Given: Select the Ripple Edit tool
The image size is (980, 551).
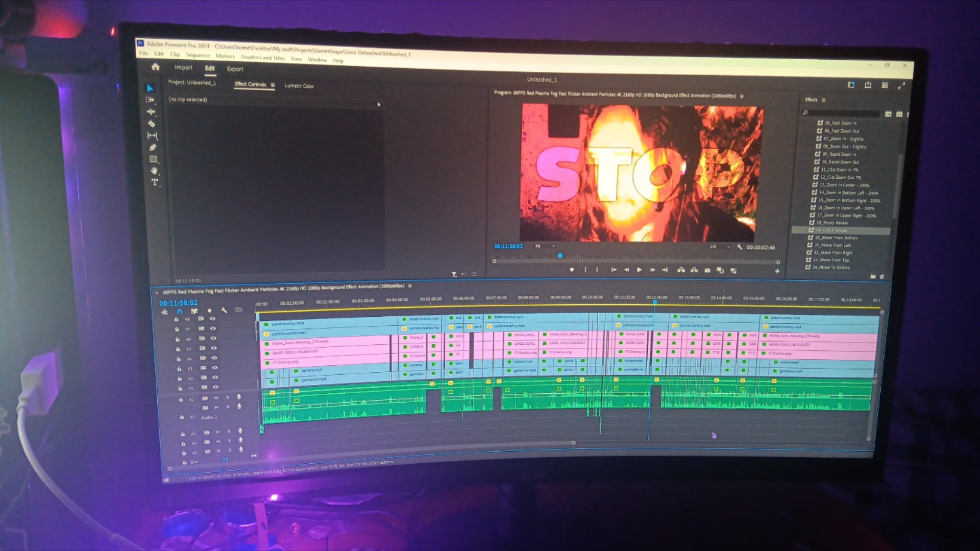Looking at the screenshot, I should coord(151,112).
